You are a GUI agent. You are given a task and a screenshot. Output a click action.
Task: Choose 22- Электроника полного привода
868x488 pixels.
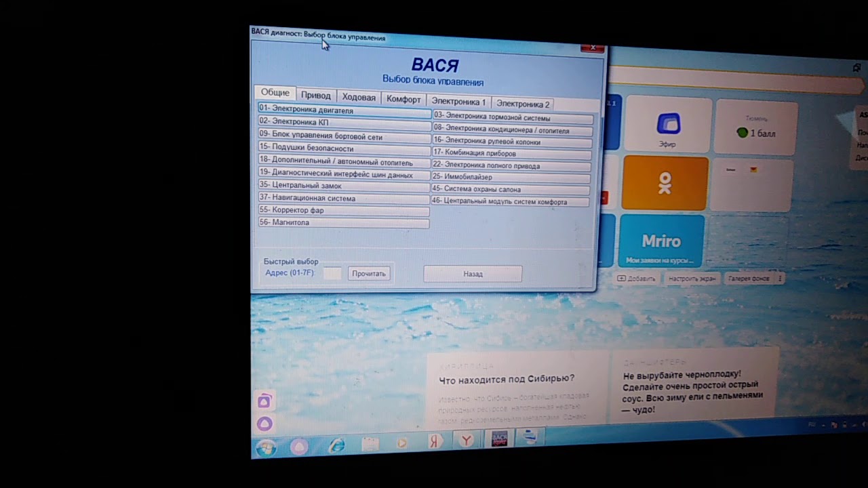[511, 166]
